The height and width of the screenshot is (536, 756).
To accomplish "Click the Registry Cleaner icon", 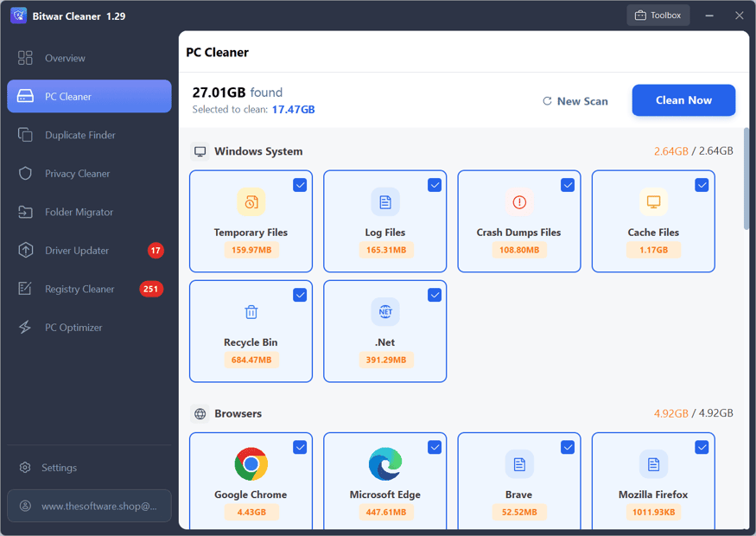I will [25, 289].
